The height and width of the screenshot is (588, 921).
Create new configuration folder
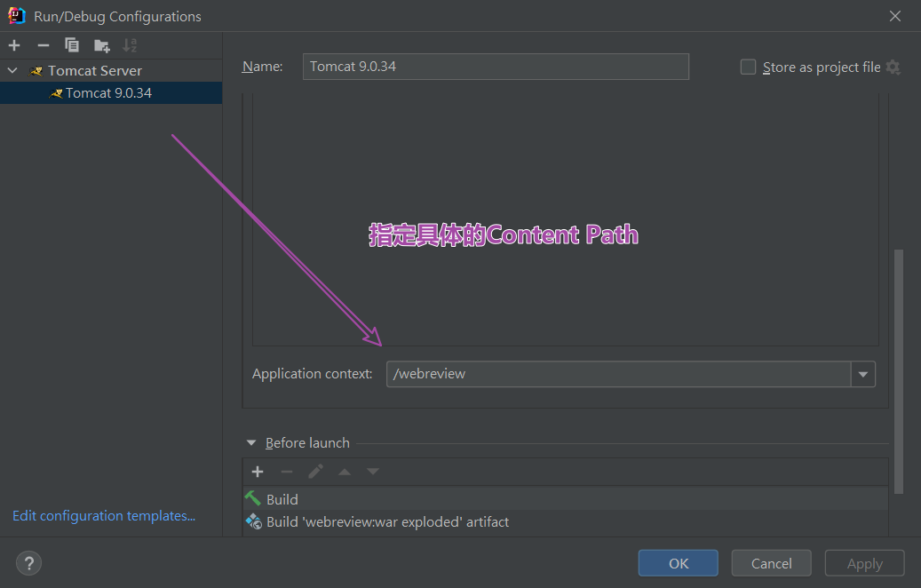pos(101,45)
